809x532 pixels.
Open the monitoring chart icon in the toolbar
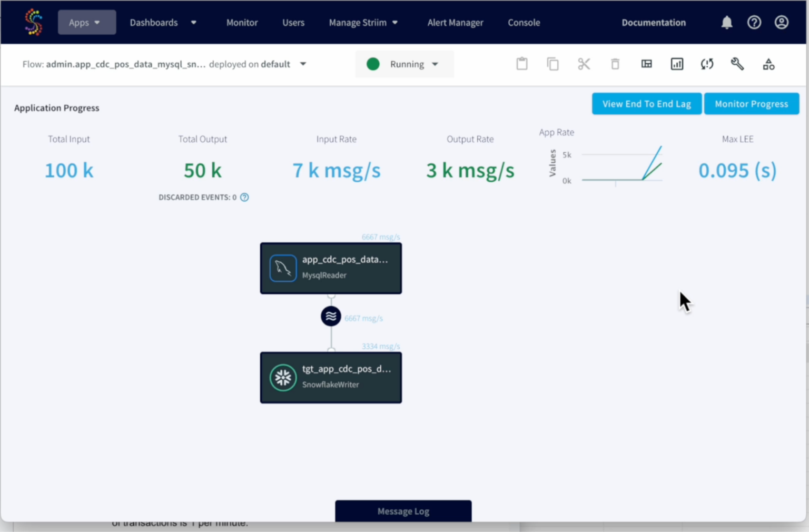pos(677,64)
